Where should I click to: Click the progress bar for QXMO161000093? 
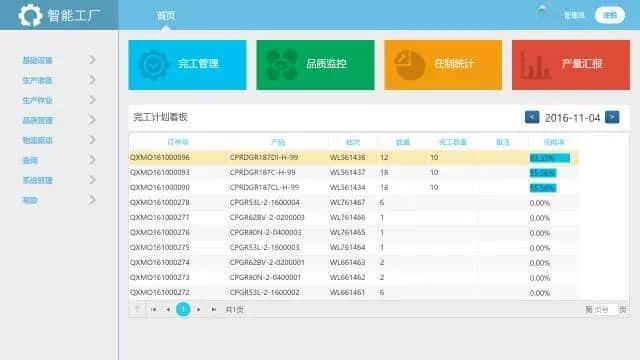(543, 173)
